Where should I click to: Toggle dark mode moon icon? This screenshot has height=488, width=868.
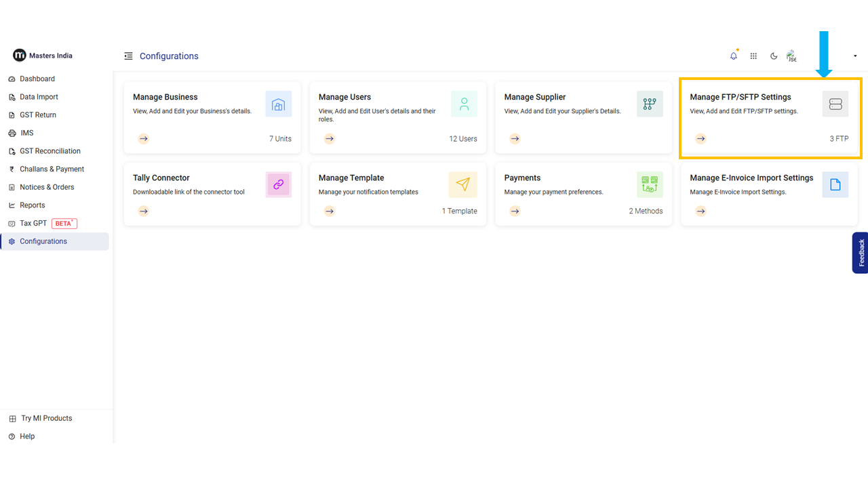(774, 56)
